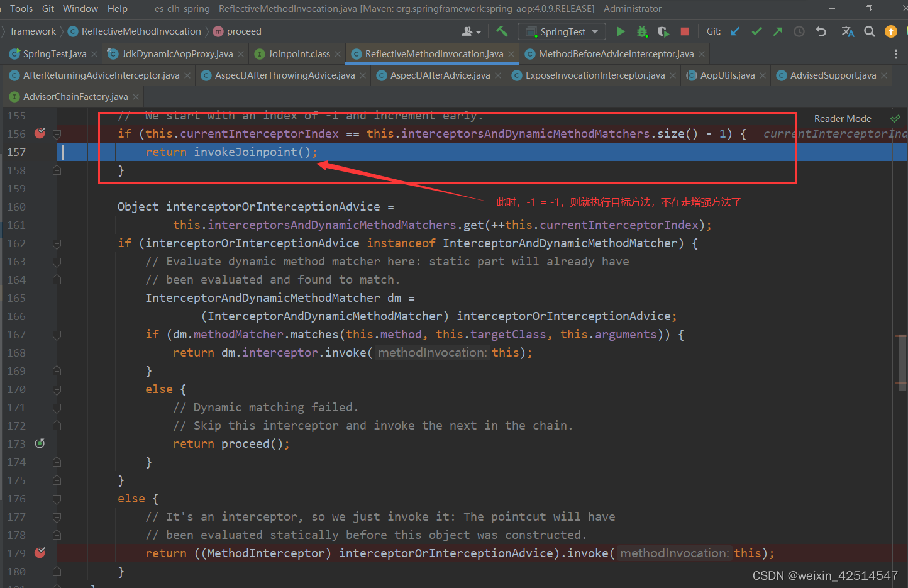Close the AopUtils.java tab
The image size is (908, 588).
tap(763, 75)
